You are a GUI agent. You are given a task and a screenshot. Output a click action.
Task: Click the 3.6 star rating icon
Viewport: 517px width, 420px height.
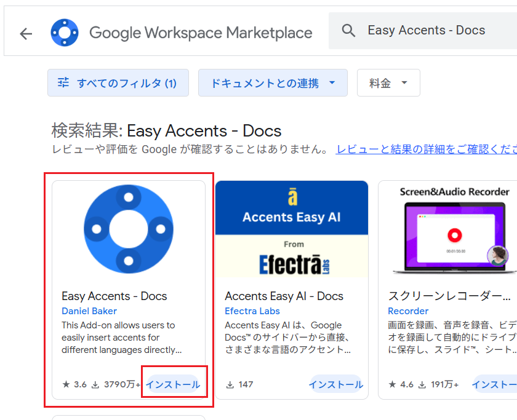click(x=66, y=384)
